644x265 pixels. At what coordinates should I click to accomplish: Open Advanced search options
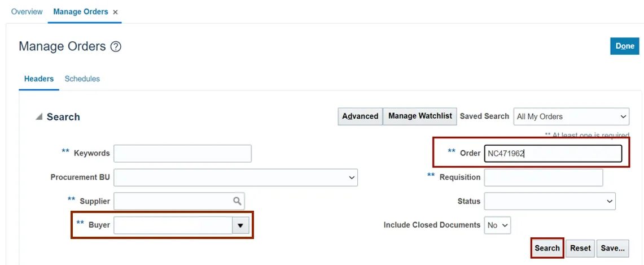[x=360, y=116]
